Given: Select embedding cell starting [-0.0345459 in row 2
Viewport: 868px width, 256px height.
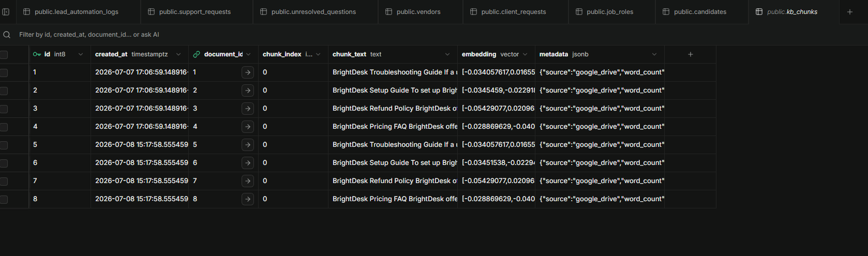Looking at the screenshot, I should tap(497, 91).
